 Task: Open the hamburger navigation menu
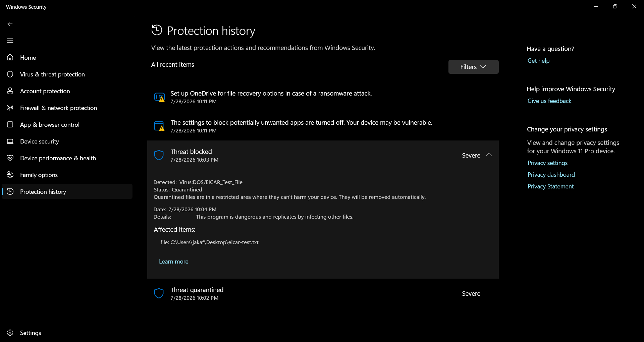10,41
